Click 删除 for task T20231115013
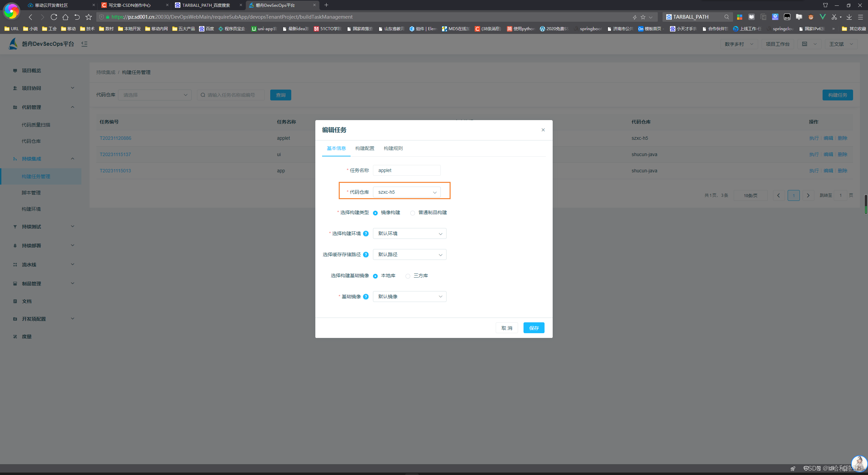The width and height of the screenshot is (868, 475). 843,171
